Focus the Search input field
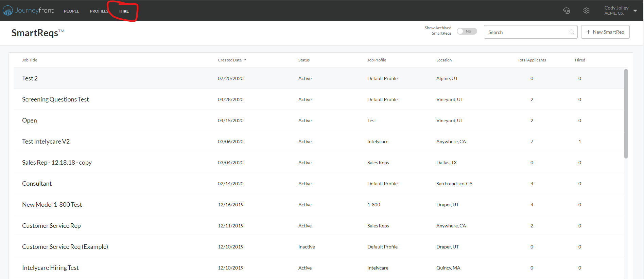Viewport: 644px width, 279px height. 530,32
